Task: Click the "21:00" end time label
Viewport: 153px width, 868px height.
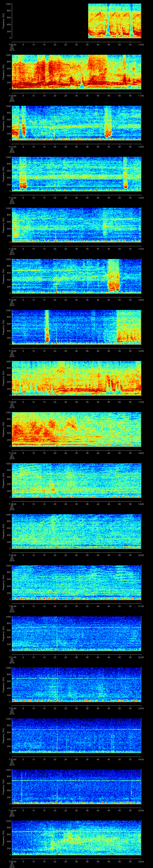Action: tap(141, 606)
